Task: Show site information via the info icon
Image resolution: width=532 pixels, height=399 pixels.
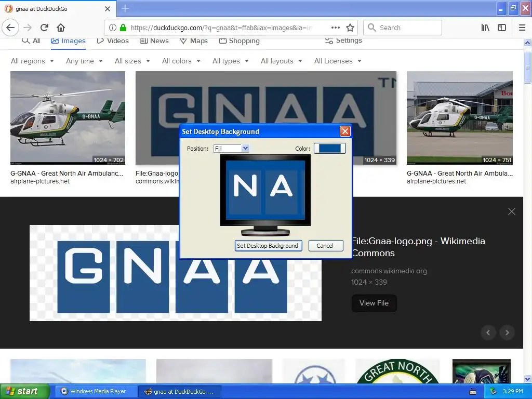Action: (x=113, y=28)
